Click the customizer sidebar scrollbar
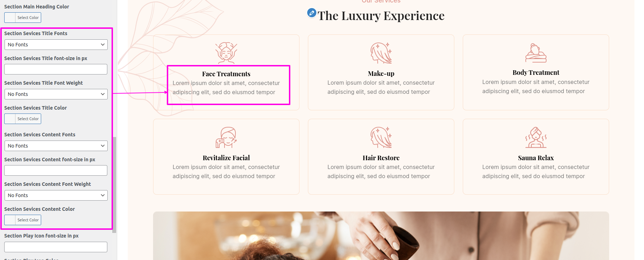Viewport: 644px width, 260px height. (x=114, y=184)
